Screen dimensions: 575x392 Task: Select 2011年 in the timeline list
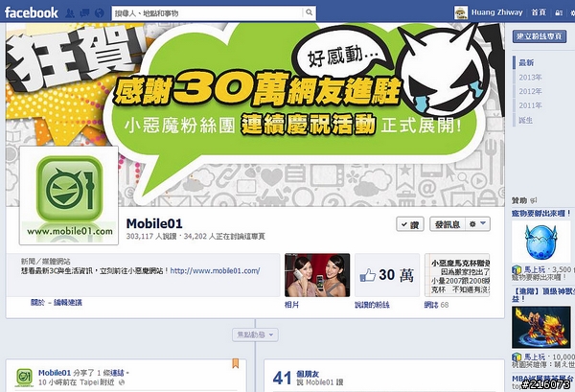[530, 105]
